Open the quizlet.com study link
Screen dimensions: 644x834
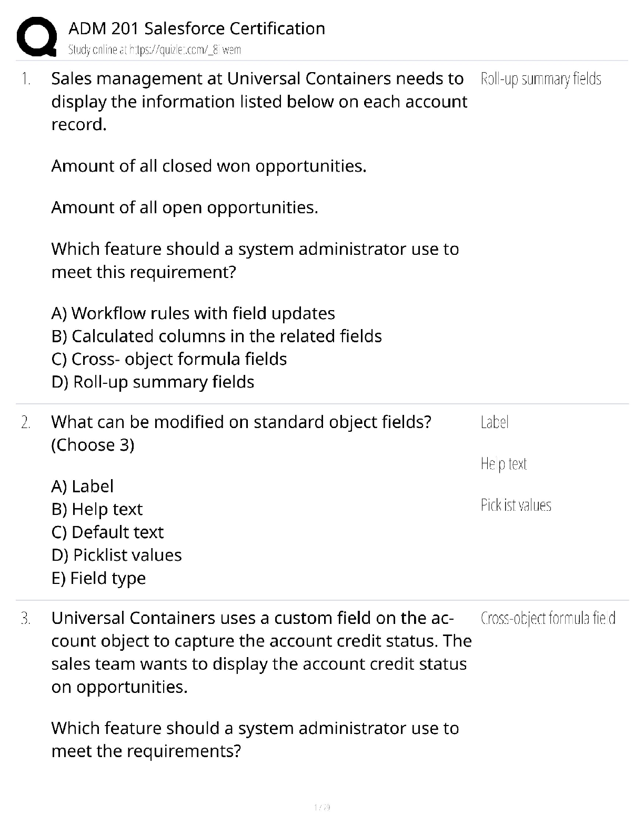(155, 50)
